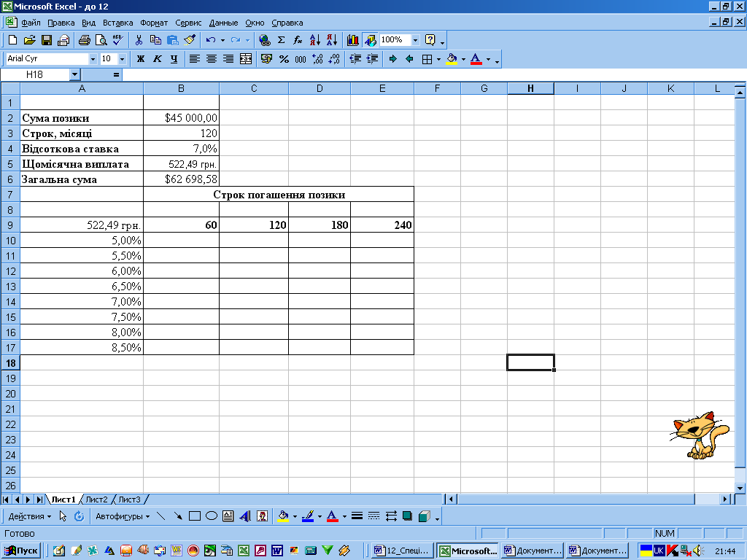
Task: Launch the Chart Wizard icon
Action: point(353,40)
